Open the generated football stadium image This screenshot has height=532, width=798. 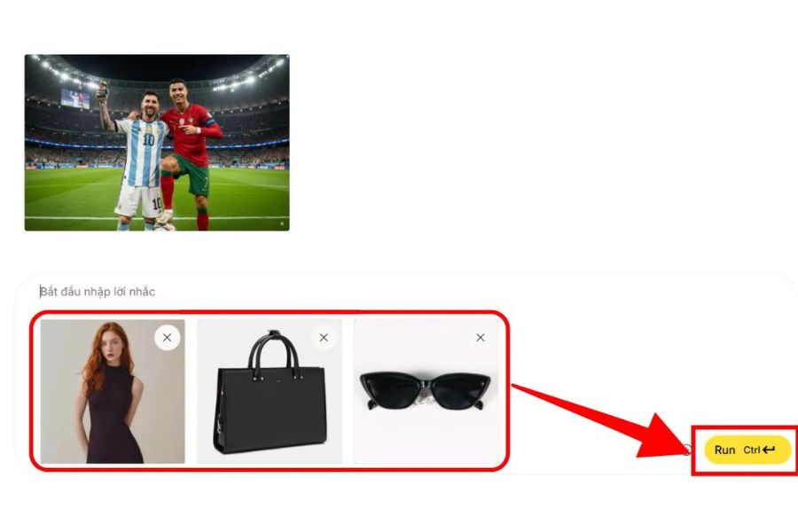pyautogui.click(x=157, y=143)
